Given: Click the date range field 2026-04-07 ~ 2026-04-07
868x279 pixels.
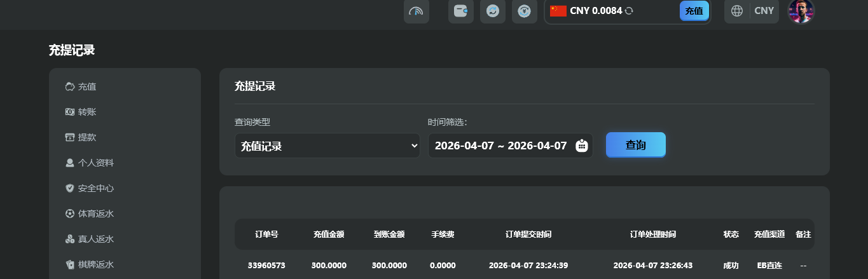Looking at the screenshot, I should (500, 146).
